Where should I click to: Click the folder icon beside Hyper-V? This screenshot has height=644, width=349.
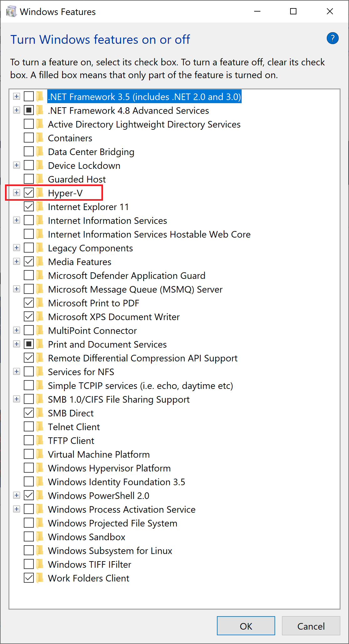[x=40, y=193]
